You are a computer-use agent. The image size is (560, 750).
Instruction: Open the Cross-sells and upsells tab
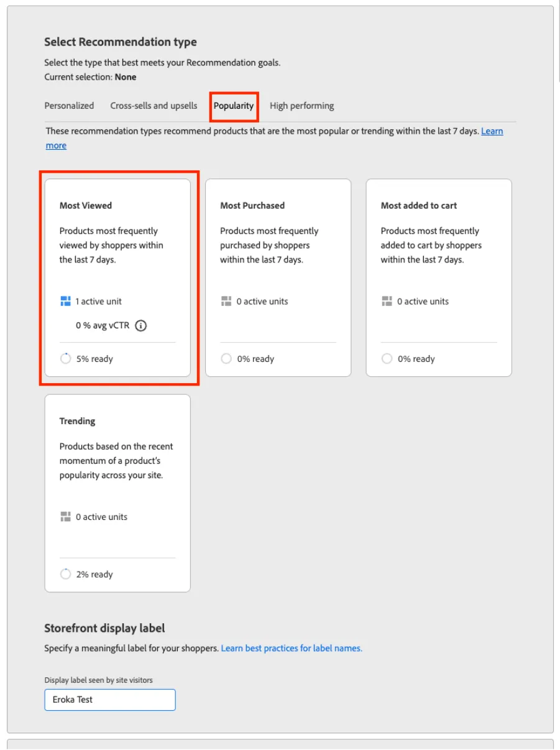pyautogui.click(x=154, y=106)
